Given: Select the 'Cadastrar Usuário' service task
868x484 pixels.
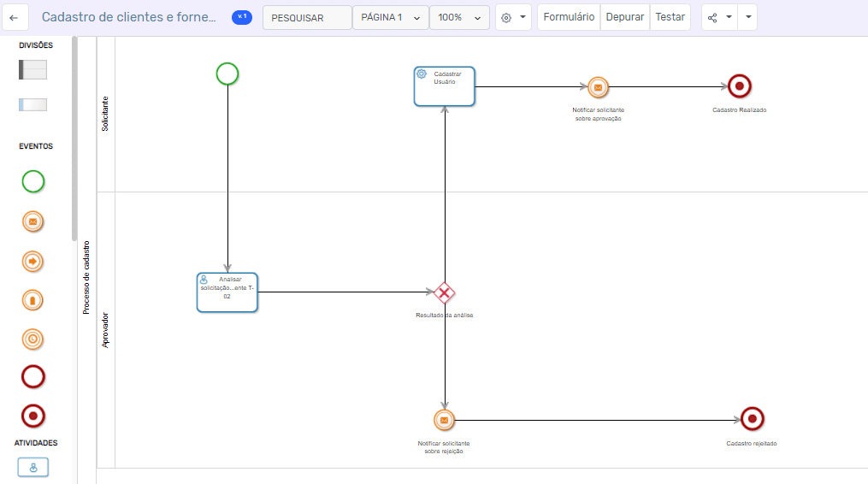Looking at the screenshot, I should (x=444, y=86).
